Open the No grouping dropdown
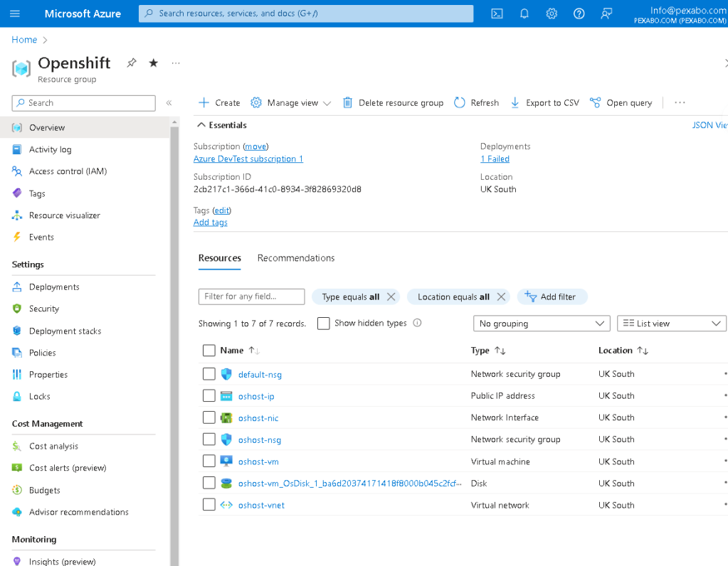728x566 pixels. tap(542, 324)
